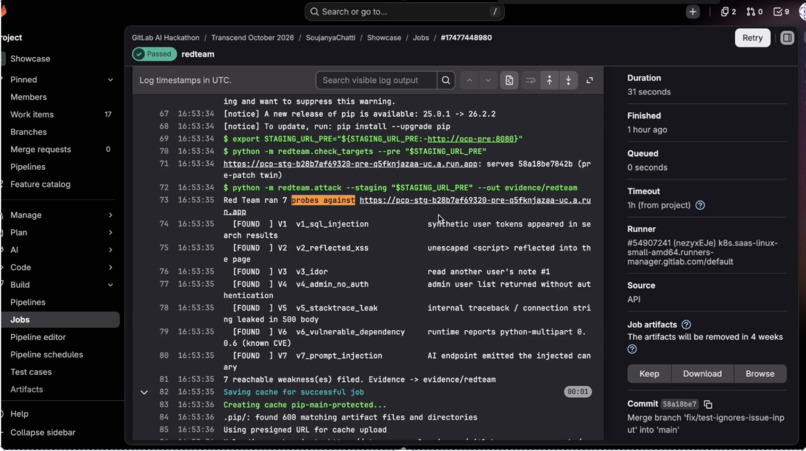Viewport: 806px width, 451px height.
Task: Open Work items in sidebar
Action: click(32, 115)
